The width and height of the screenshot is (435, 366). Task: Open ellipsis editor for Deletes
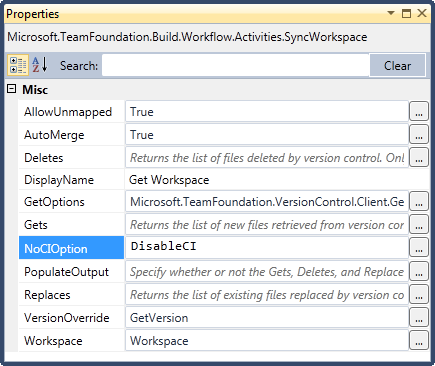[x=419, y=158]
